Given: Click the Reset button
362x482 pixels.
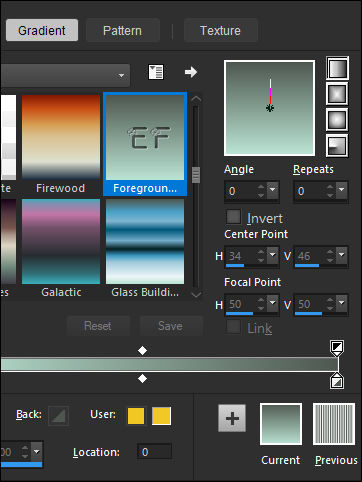Looking at the screenshot, I should click(x=98, y=326).
